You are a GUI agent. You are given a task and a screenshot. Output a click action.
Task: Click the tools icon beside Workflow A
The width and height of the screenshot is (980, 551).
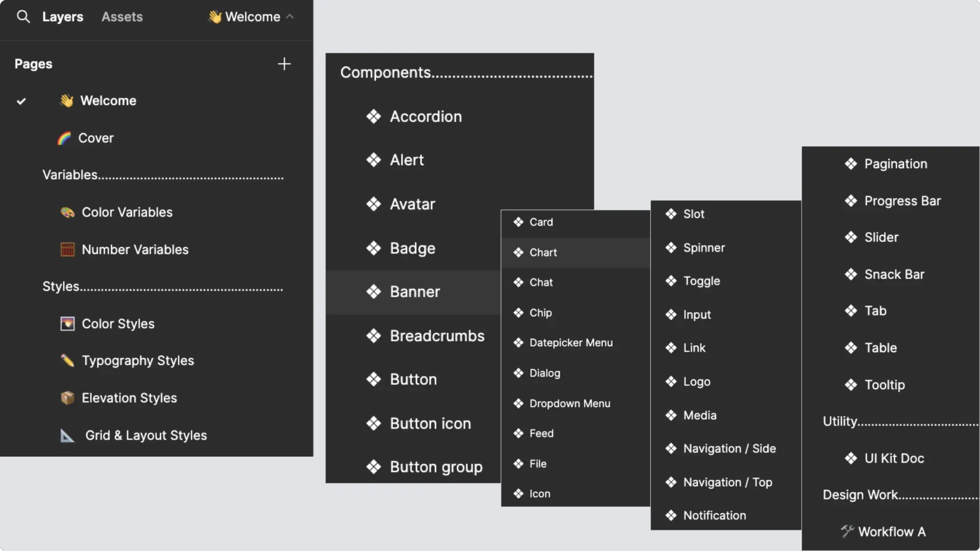tap(847, 531)
